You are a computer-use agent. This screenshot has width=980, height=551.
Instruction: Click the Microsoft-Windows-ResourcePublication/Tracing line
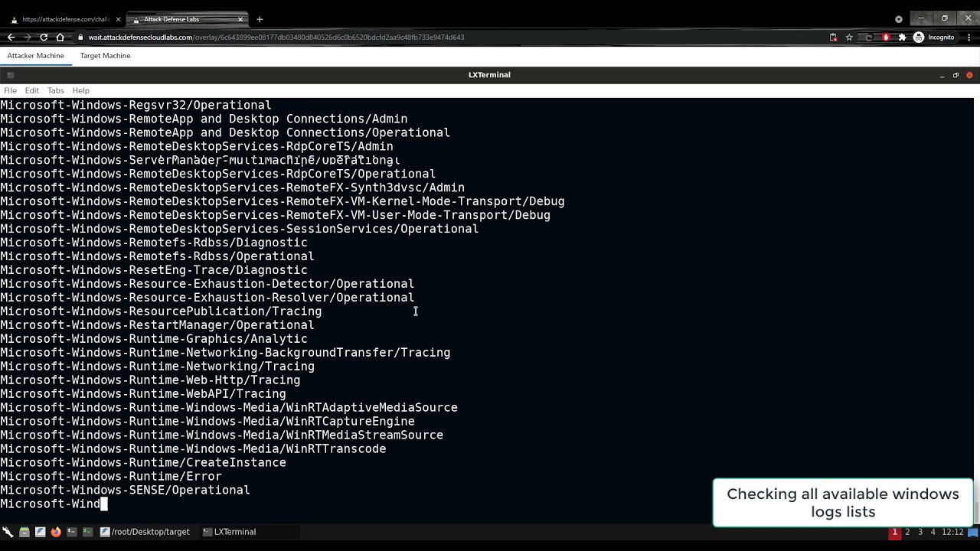[161, 311]
